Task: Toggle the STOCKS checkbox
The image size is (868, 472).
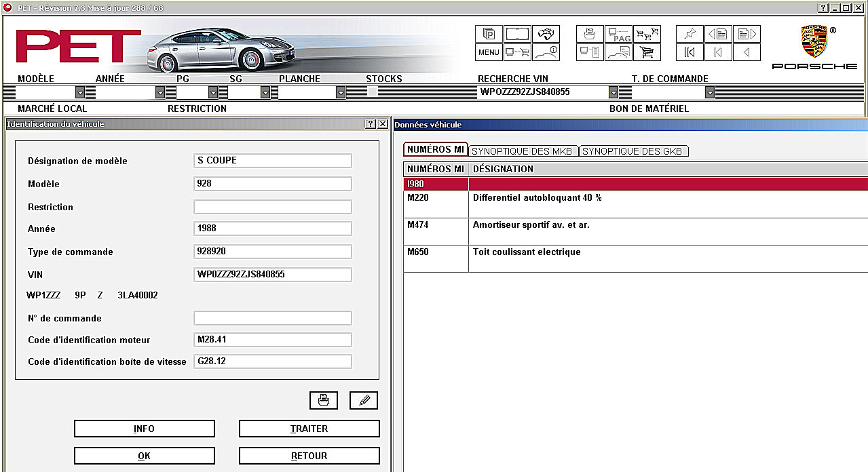Action: pyautogui.click(x=373, y=92)
